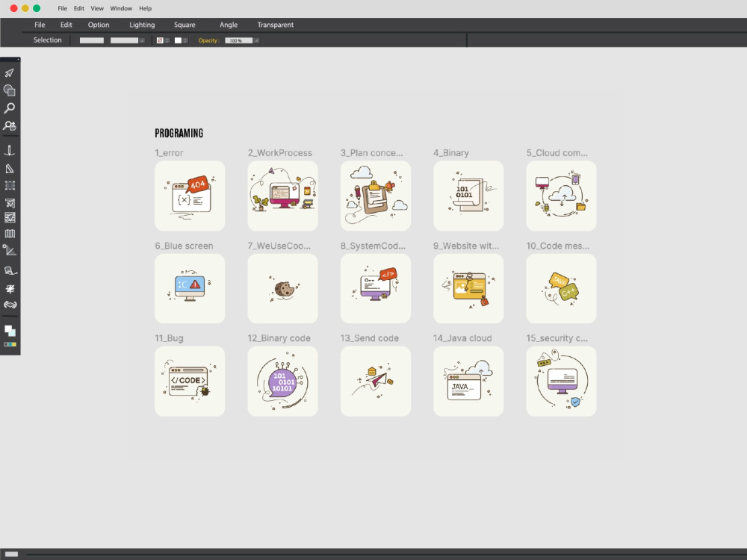The image size is (747, 560).
Task: Select the 8_SystemCode thumbnail
Action: pyautogui.click(x=376, y=288)
